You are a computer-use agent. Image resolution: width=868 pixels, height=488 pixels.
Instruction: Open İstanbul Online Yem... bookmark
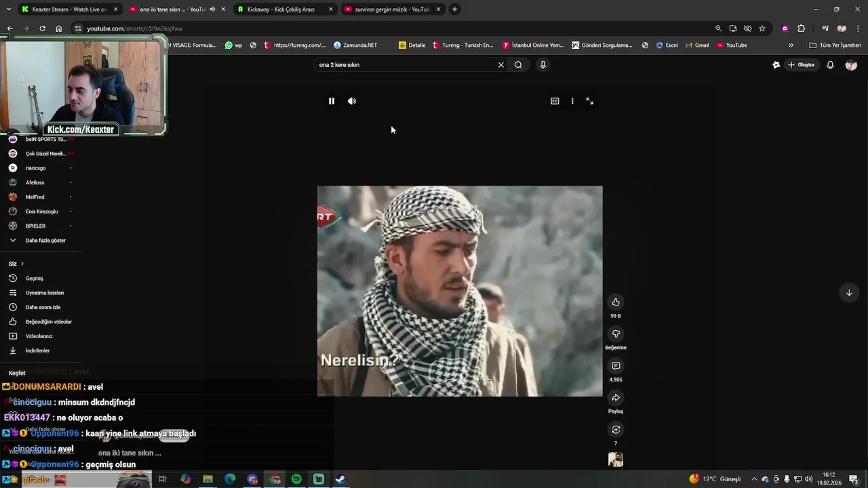[x=533, y=45]
